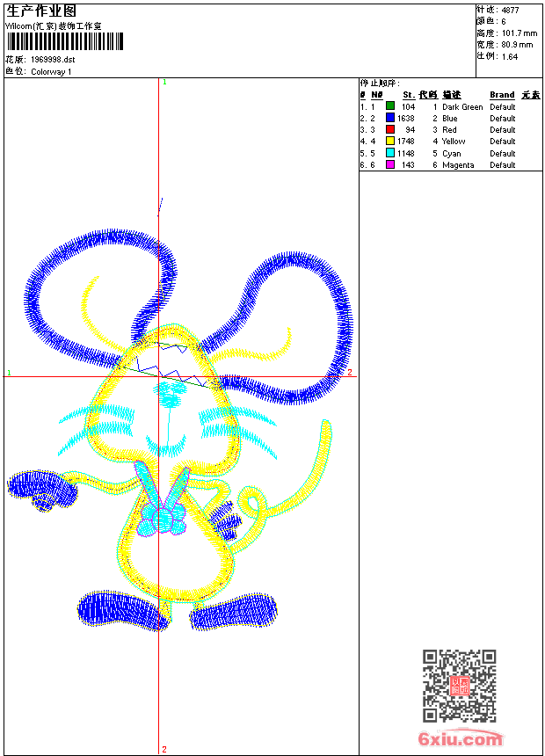The height and width of the screenshot is (756, 545).
Task: Click the Blue color swatch
Action: [390, 118]
